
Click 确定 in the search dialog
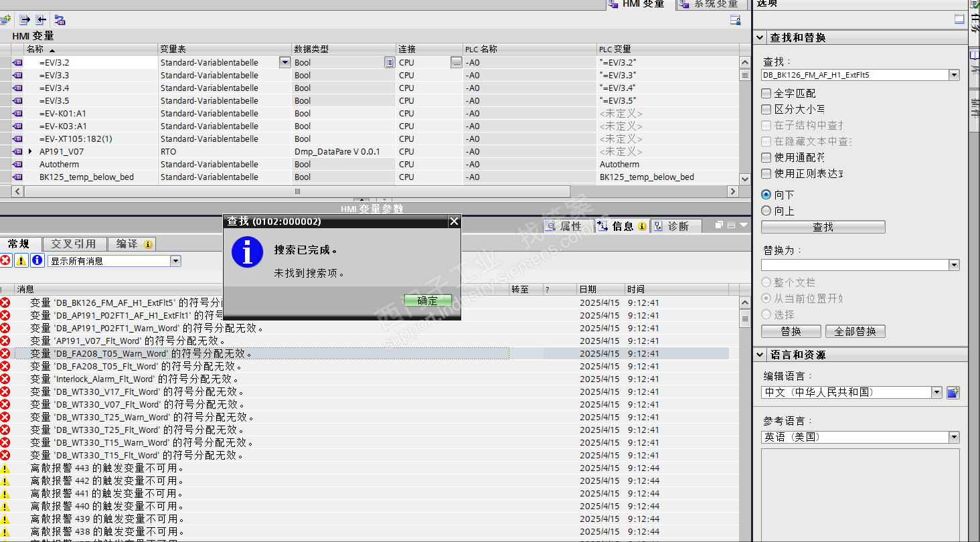428,301
